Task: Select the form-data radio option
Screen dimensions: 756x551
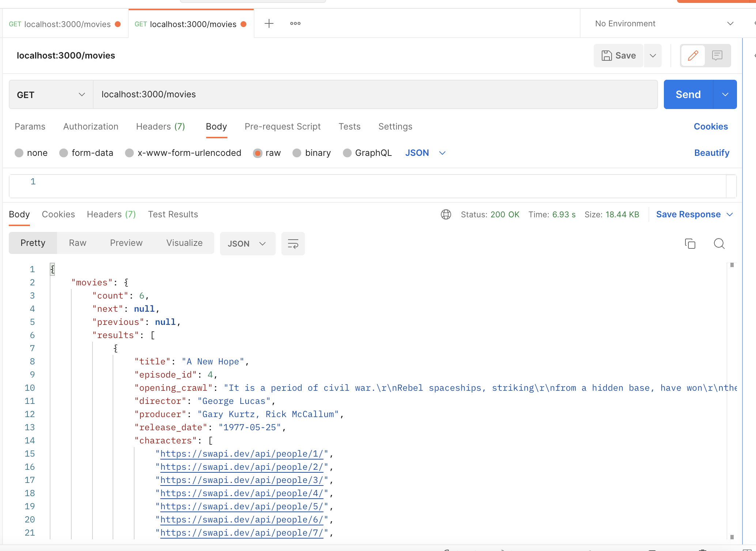Action: tap(64, 153)
